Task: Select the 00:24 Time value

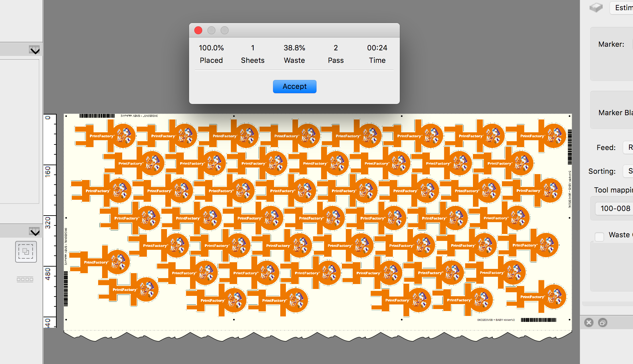Action: pyautogui.click(x=377, y=48)
